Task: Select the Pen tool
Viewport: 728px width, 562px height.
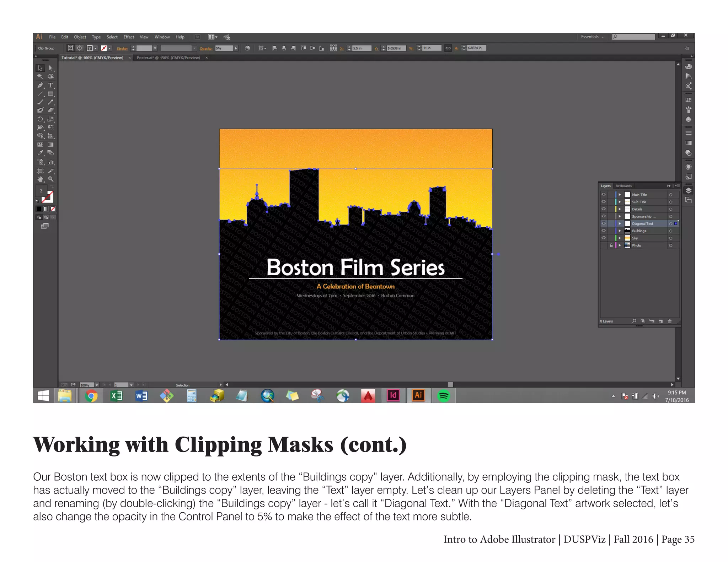Action: (40, 85)
